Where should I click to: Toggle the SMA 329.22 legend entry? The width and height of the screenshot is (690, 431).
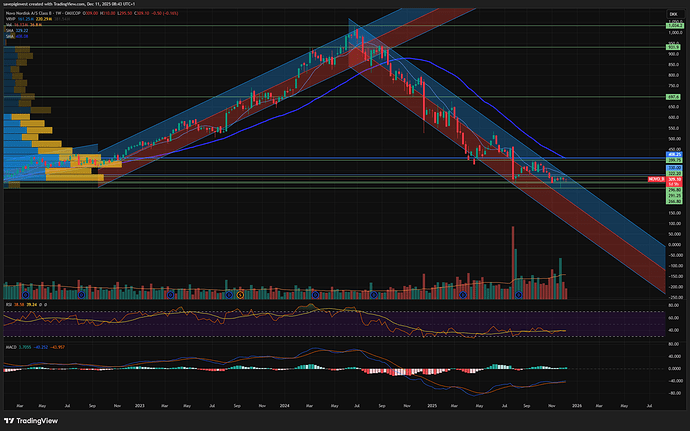coord(12,32)
